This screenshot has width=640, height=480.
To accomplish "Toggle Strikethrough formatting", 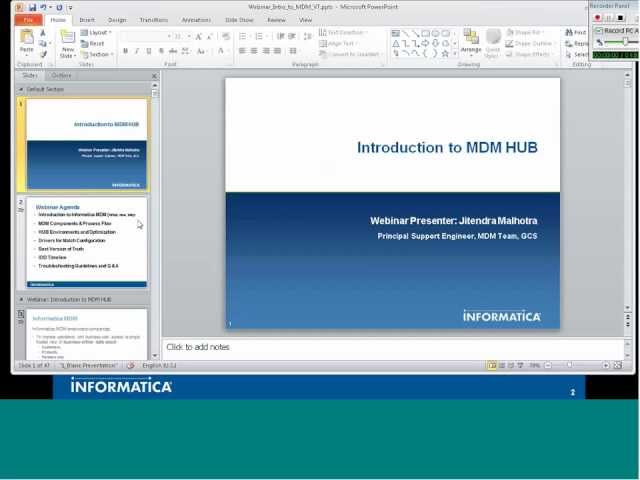I will pos(173,51).
